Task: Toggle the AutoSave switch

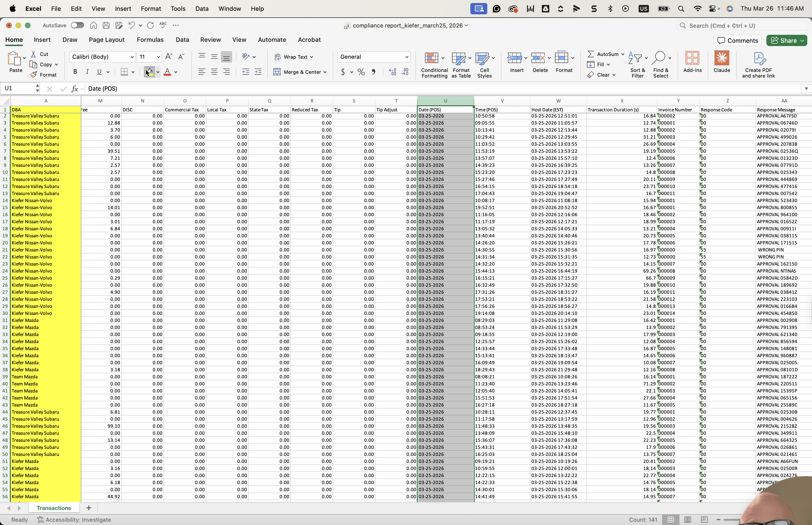Action: point(77,25)
